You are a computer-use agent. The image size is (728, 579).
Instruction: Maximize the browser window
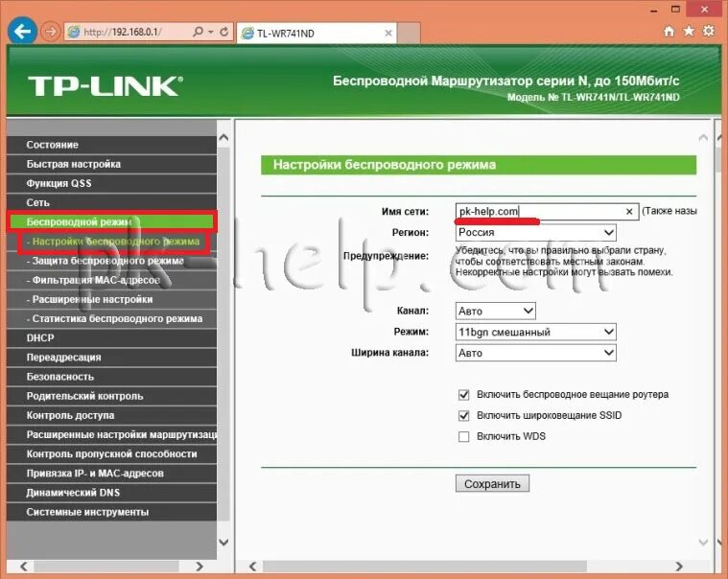pos(675,10)
